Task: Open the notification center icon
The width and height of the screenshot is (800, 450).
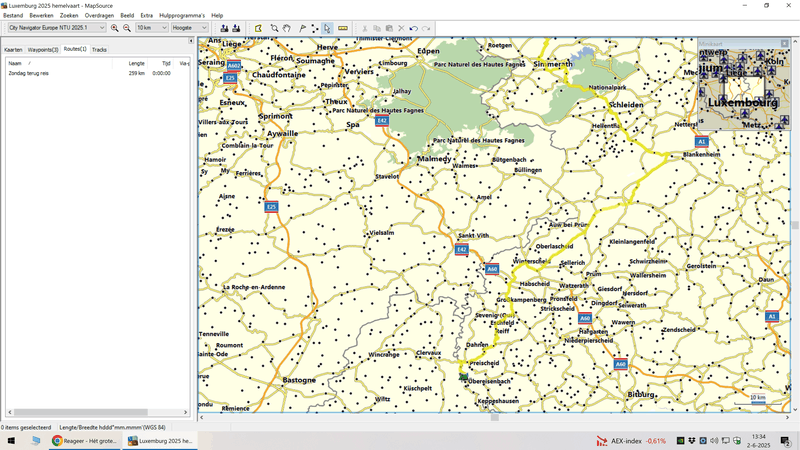Action: coord(786,441)
